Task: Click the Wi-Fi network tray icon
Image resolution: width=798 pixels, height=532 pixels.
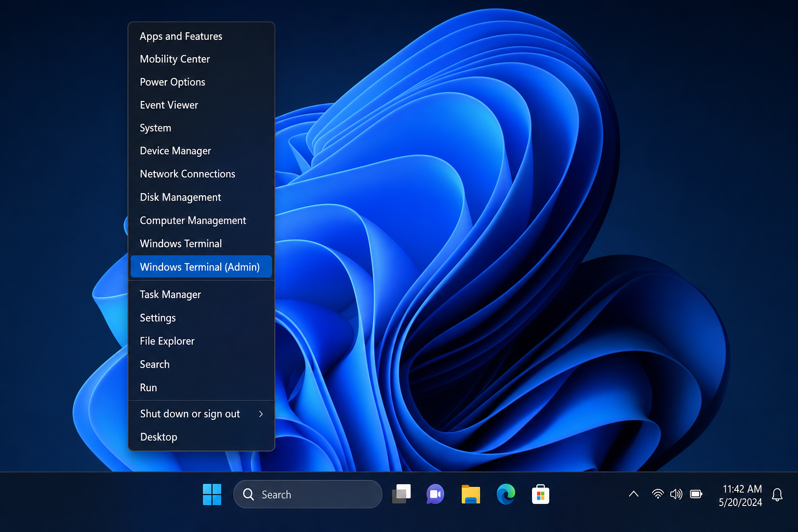Action: pyautogui.click(x=658, y=494)
